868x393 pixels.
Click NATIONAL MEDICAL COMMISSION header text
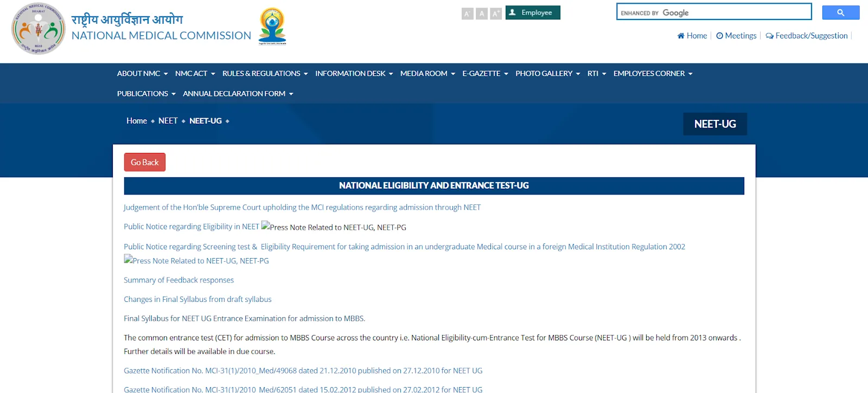[x=161, y=36]
